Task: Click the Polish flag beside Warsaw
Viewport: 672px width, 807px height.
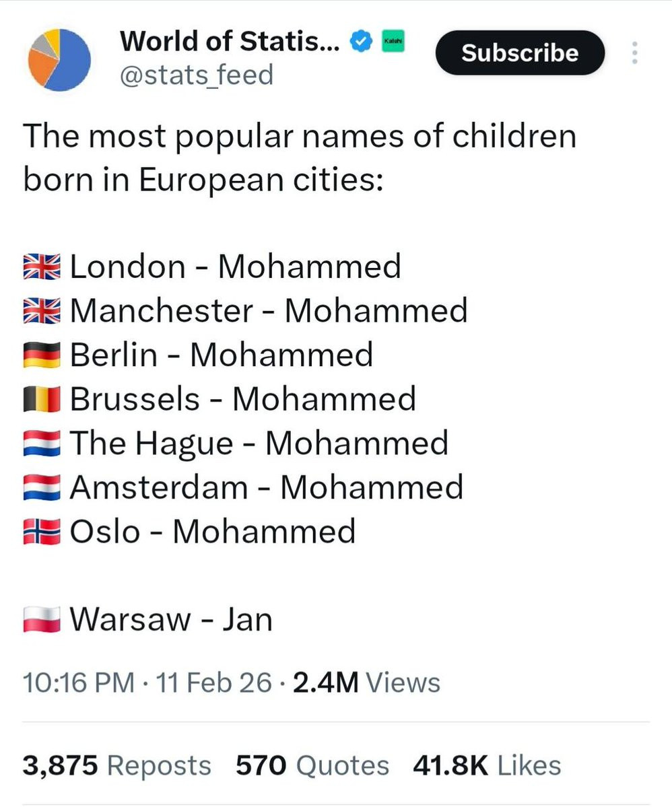Action: [x=42, y=620]
